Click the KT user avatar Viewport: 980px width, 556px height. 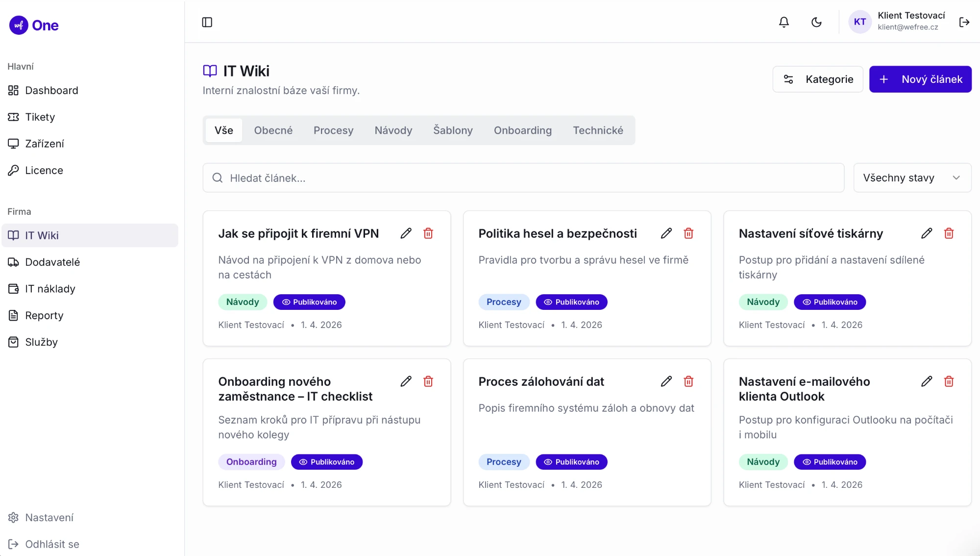coord(860,22)
